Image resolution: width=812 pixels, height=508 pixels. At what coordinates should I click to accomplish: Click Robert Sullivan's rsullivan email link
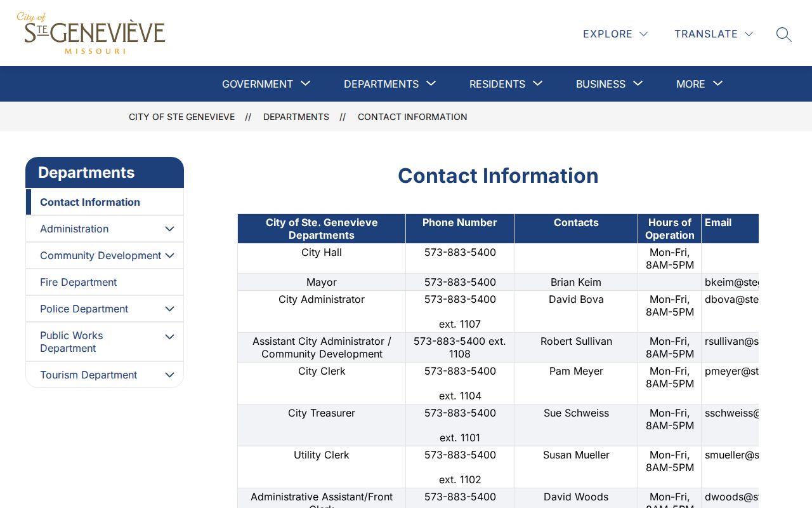731,341
